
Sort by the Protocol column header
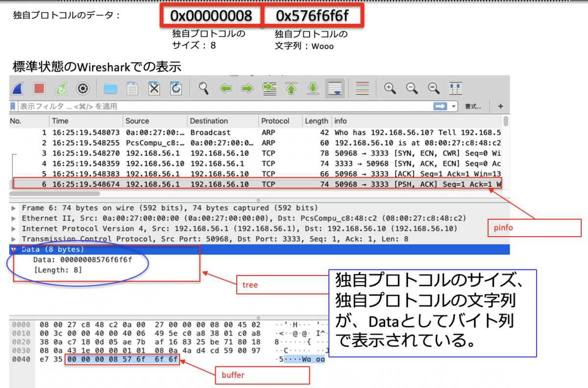(275, 121)
